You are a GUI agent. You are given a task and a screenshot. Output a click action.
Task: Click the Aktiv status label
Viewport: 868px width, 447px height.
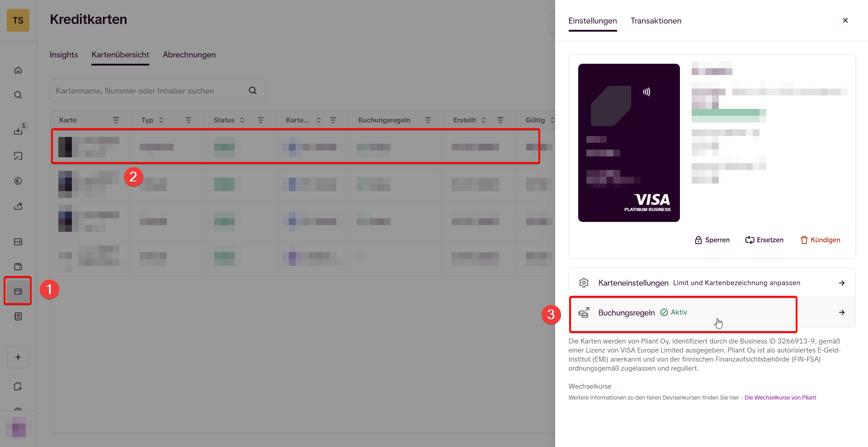coord(674,312)
